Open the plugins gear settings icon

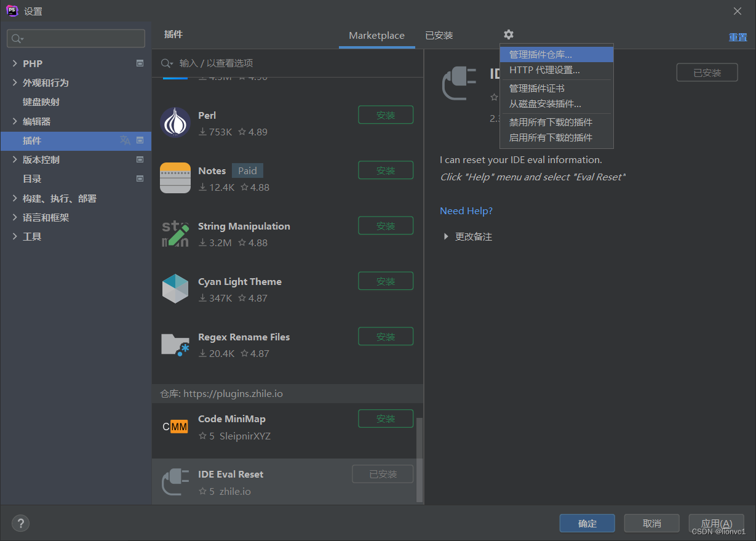[508, 34]
